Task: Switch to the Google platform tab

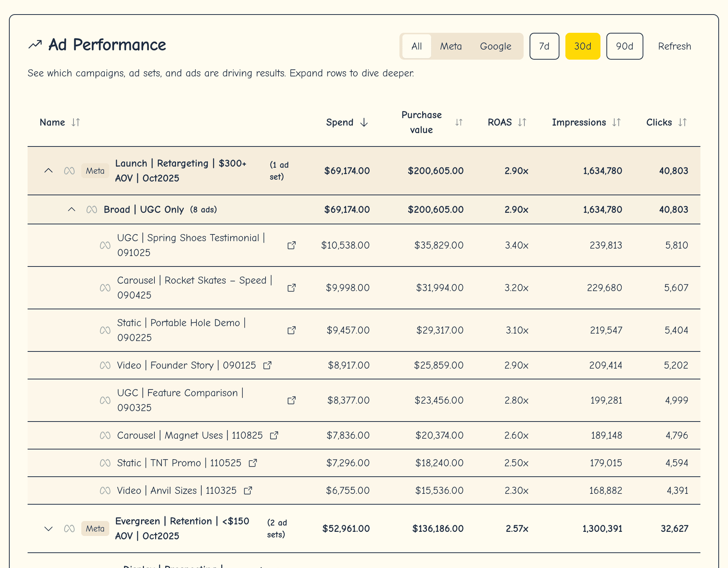Action: pyautogui.click(x=495, y=46)
